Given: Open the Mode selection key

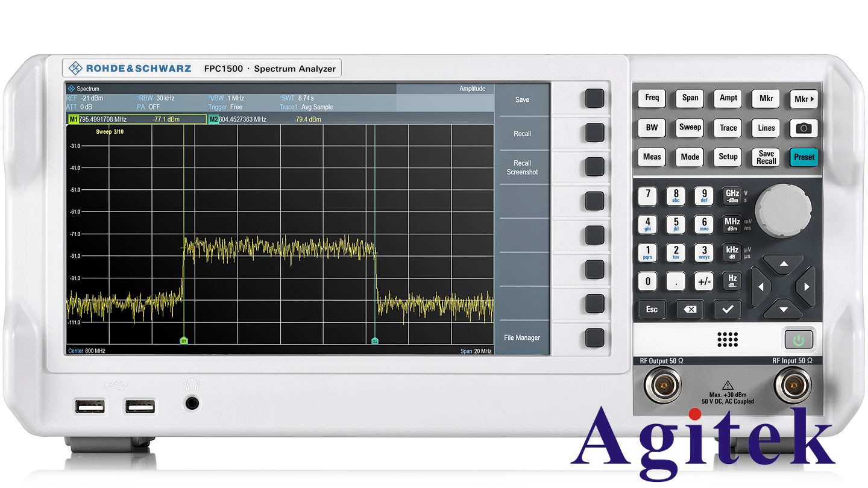Looking at the screenshot, I should pyautogui.click(x=690, y=157).
